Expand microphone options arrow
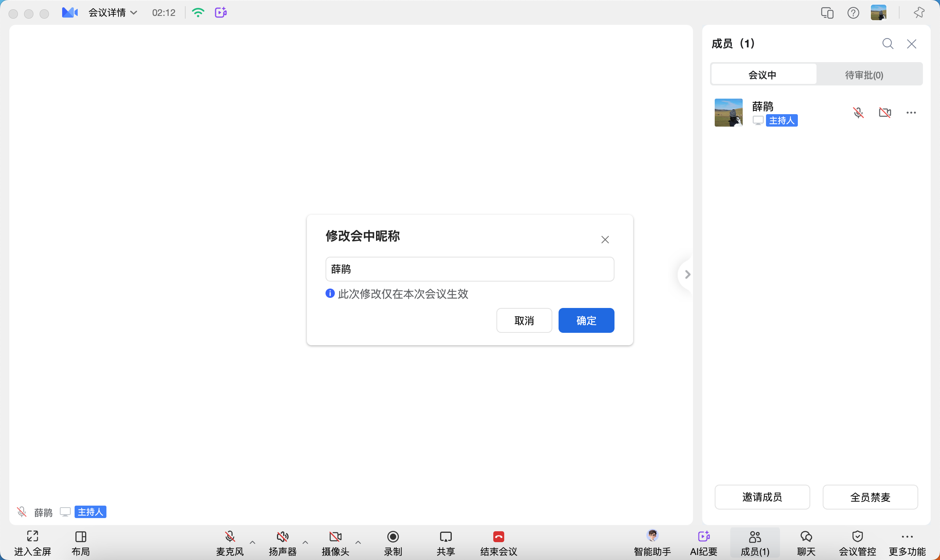 pos(252,542)
